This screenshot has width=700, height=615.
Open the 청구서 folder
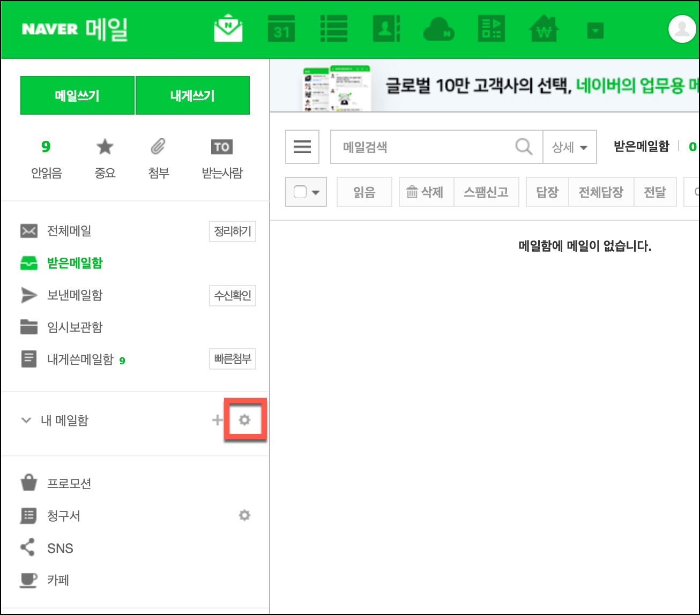pos(64,516)
